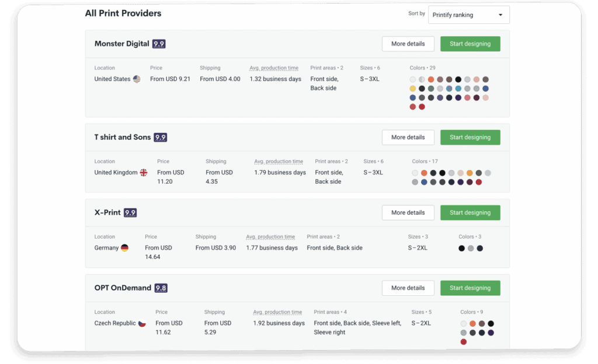Click the Germany flag icon
598x364 pixels.
124,248
